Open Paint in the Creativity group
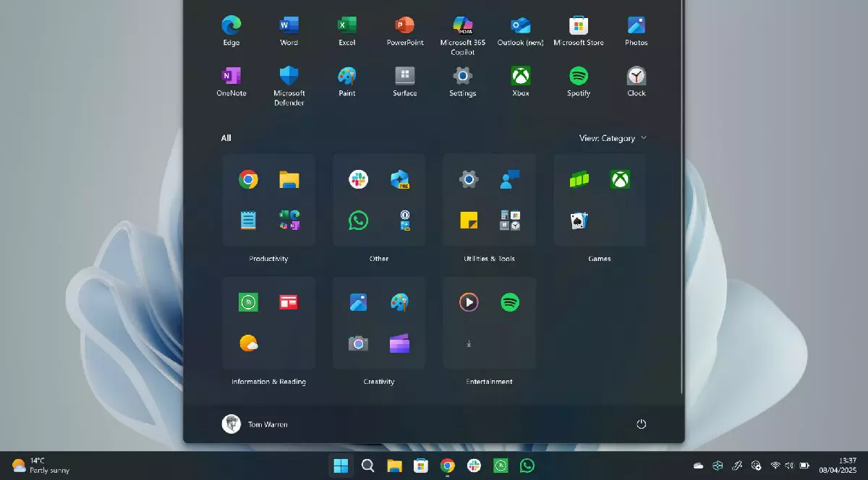The height and width of the screenshot is (480, 868). (400, 302)
